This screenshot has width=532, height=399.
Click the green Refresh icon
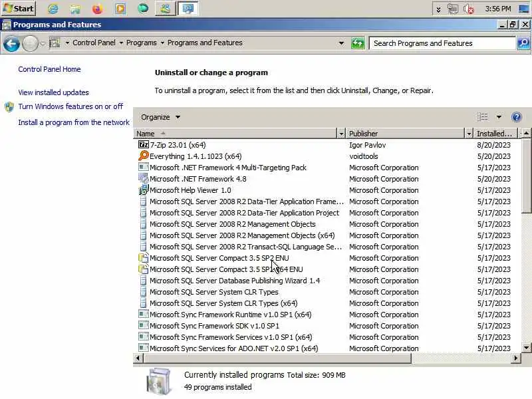click(358, 43)
